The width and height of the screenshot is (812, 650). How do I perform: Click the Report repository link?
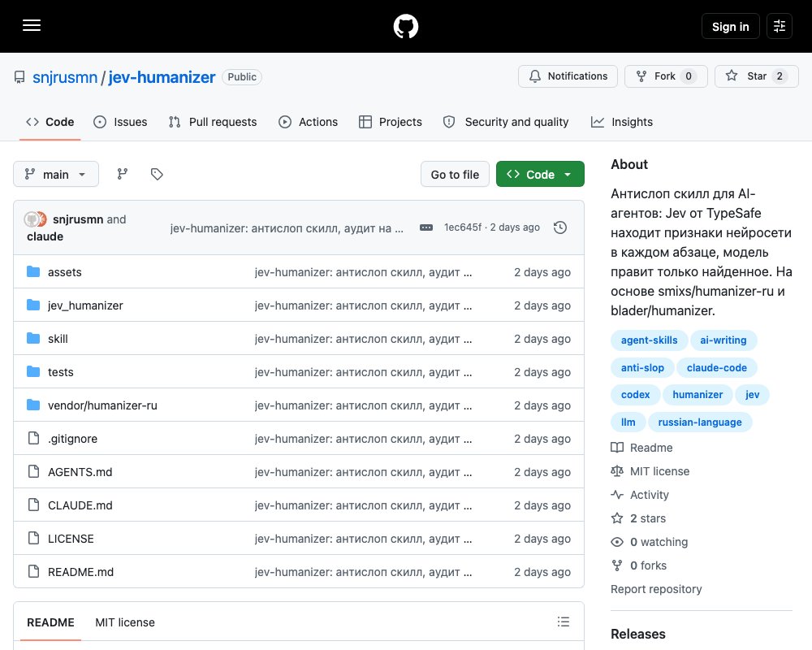click(x=656, y=589)
